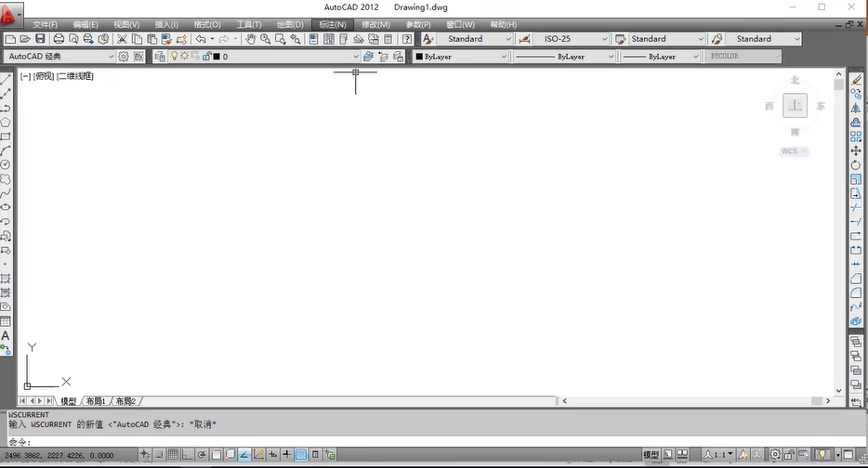The image size is (868, 468).
Task: Click the Save icon in standard toolbar
Action: [40, 39]
